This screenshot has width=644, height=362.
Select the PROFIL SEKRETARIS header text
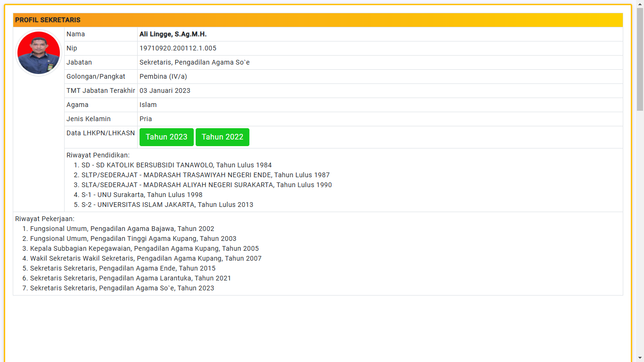[48, 20]
